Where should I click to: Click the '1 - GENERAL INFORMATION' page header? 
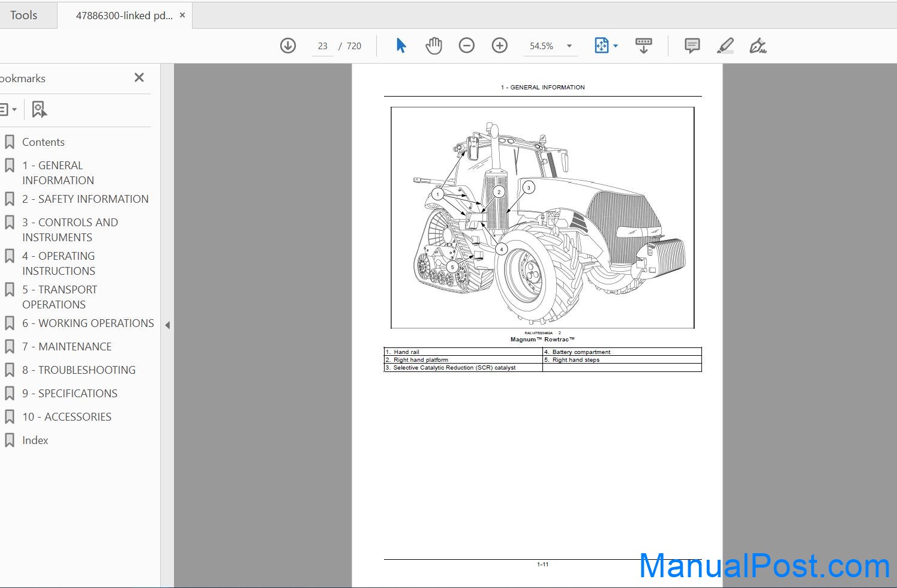[542, 88]
